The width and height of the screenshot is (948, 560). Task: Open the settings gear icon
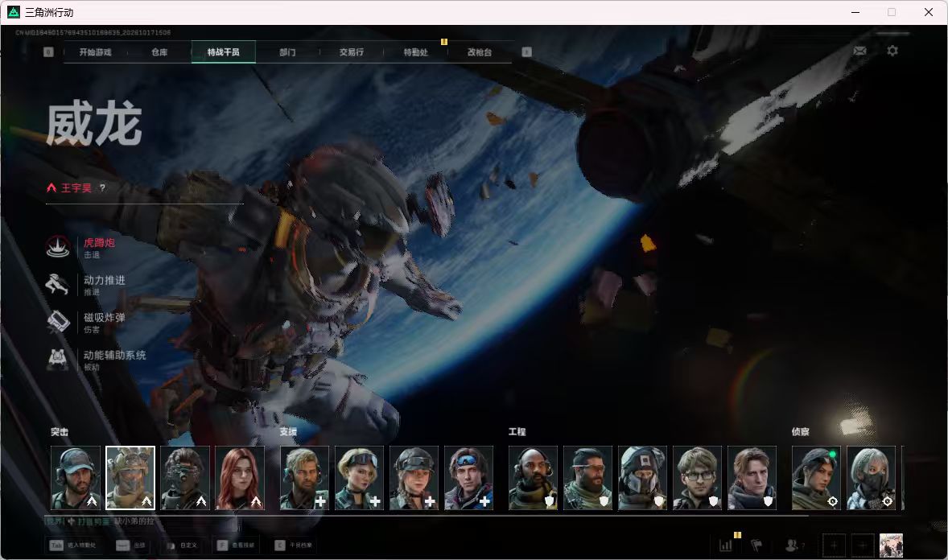(x=892, y=51)
